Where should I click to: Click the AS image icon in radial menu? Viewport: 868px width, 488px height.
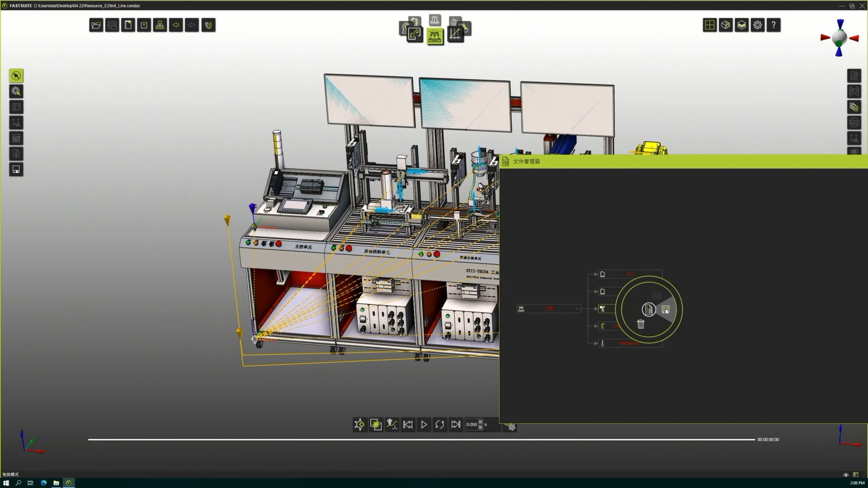(x=665, y=310)
